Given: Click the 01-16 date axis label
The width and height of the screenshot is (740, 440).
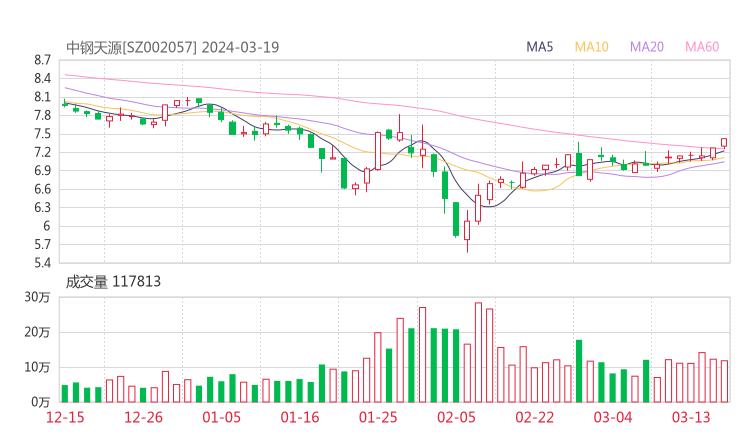Looking at the screenshot, I should pyautogui.click(x=300, y=417).
